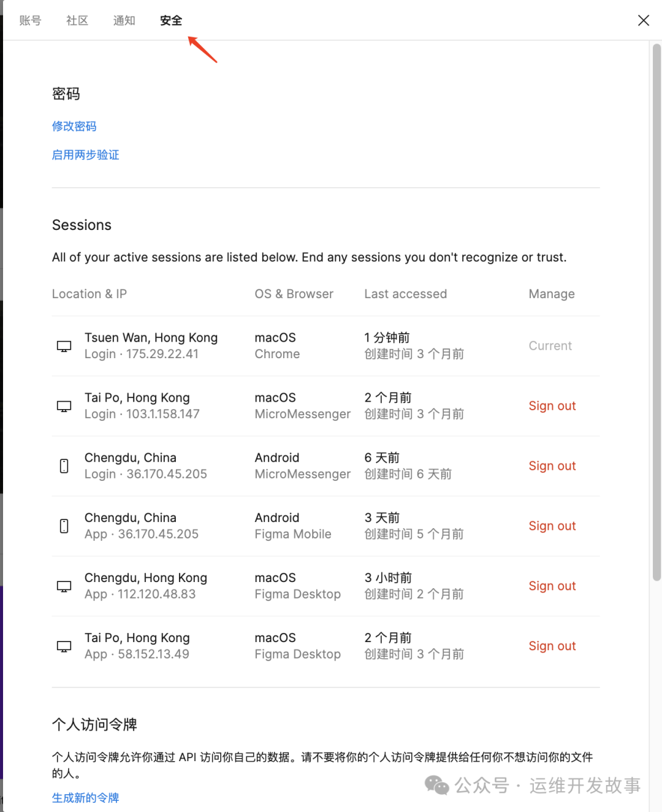Close the settings dialog with X
Viewport: 662px width, 812px height.
point(644,20)
